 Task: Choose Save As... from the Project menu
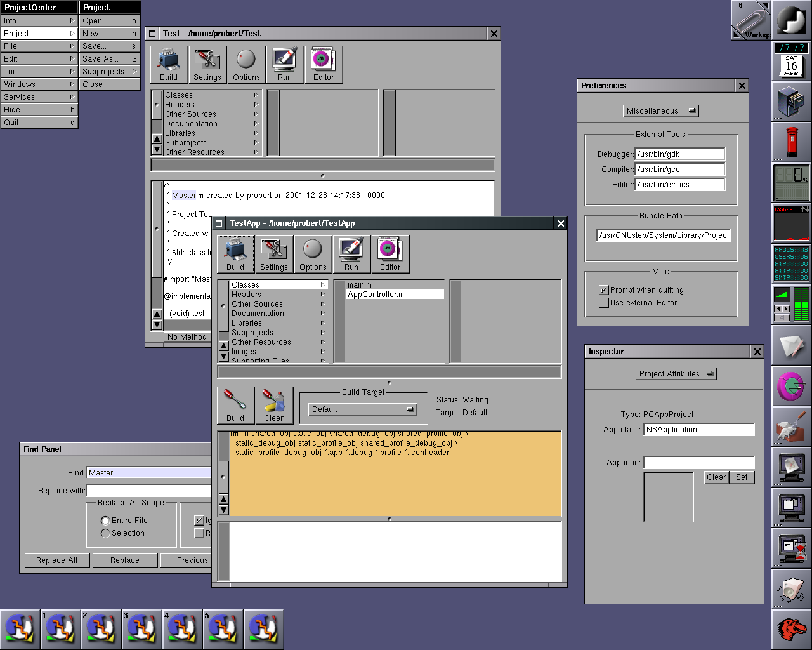coord(109,59)
